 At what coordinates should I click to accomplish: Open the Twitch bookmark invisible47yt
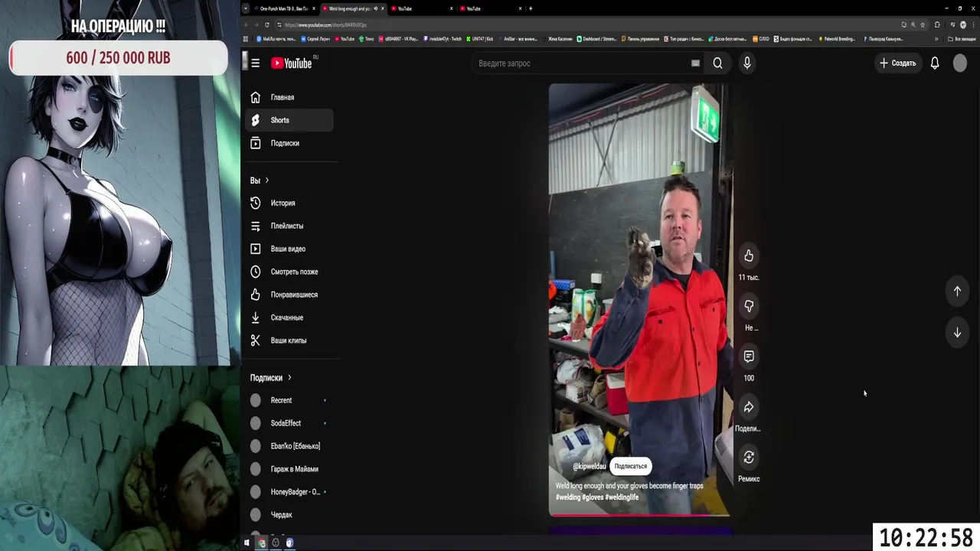tap(441, 38)
